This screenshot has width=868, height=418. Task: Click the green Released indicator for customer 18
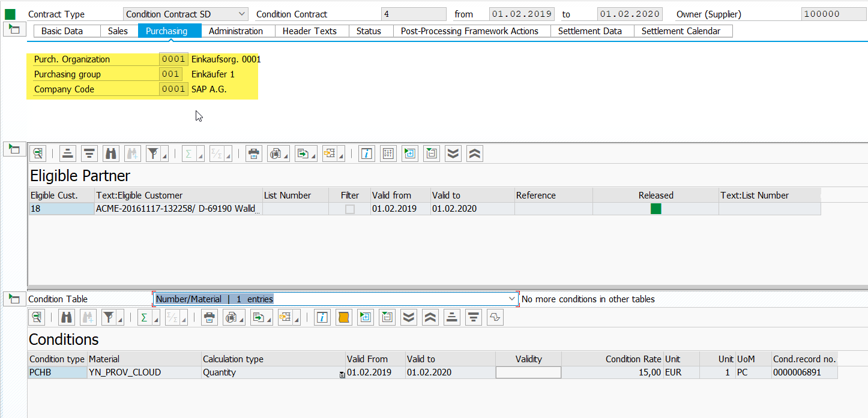click(x=656, y=207)
